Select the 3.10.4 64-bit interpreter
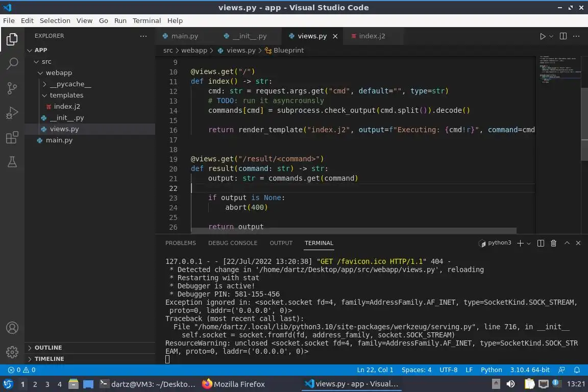588x392 pixels. click(x=529, y=370)
